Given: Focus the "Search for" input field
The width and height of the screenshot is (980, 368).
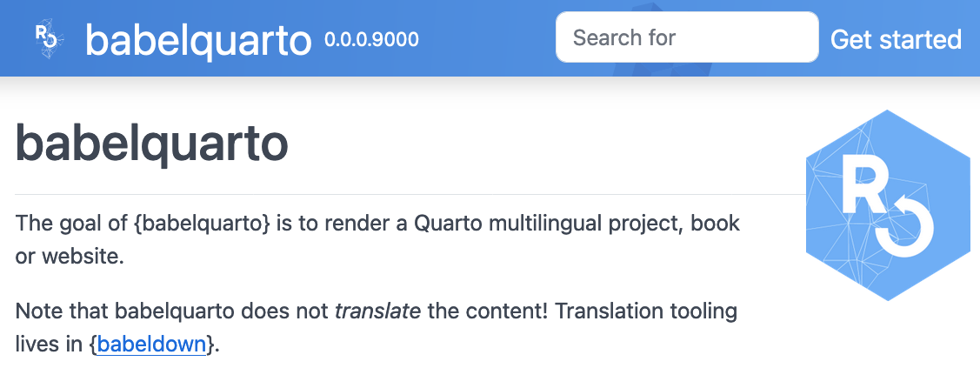Looking at the screenshot, I should tap(687, 37).
